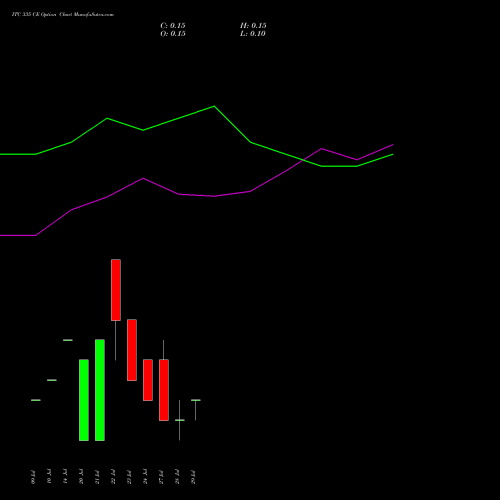Image resolution: width=500 pixels, height=500 pixels.
Task: Click the high value H: 0.15
Action: pos(253,26)
